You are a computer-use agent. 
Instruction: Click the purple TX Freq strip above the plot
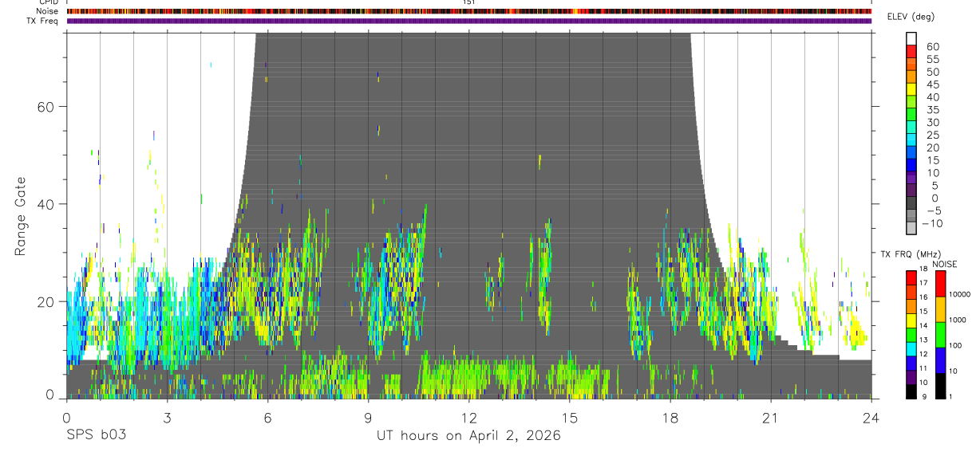click(469, 21)
